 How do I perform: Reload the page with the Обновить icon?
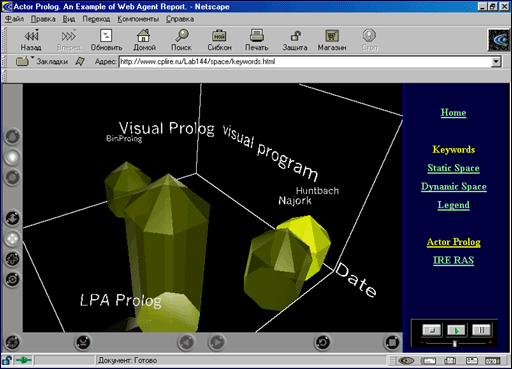pyautogui.click(x=106, y=35)
